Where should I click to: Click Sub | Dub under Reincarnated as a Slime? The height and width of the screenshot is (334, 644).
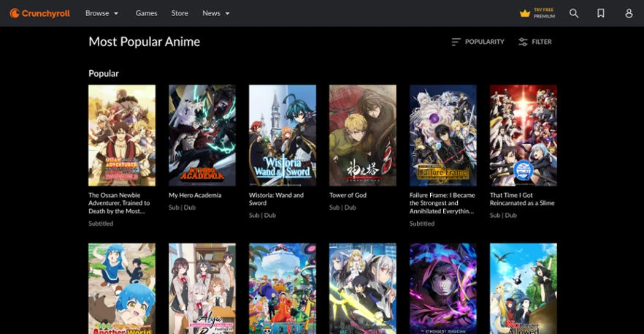click(503, 215)
